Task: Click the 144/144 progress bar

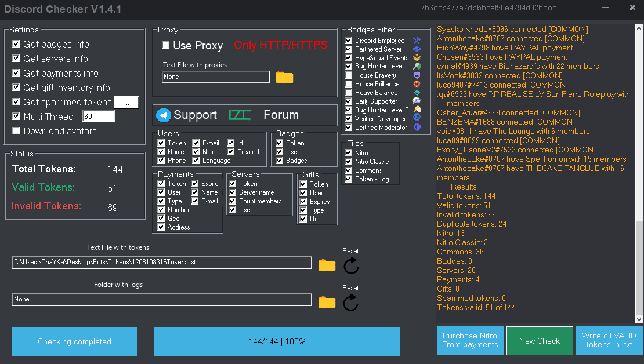Action: [277, 341]
